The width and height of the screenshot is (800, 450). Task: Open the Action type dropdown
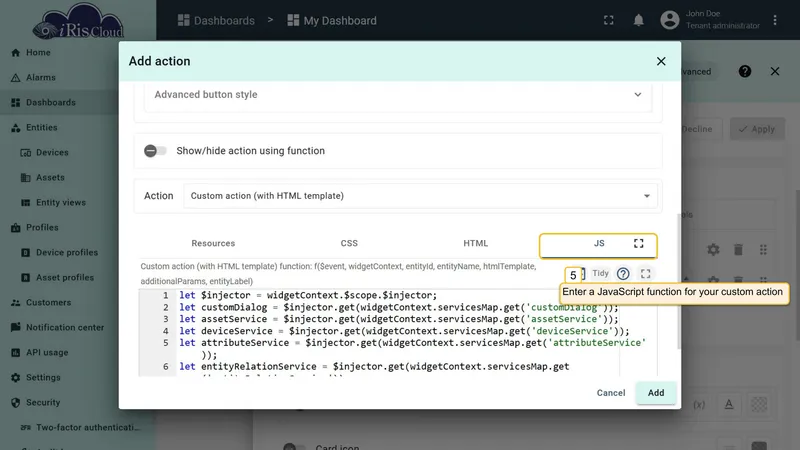coord(420,196)
